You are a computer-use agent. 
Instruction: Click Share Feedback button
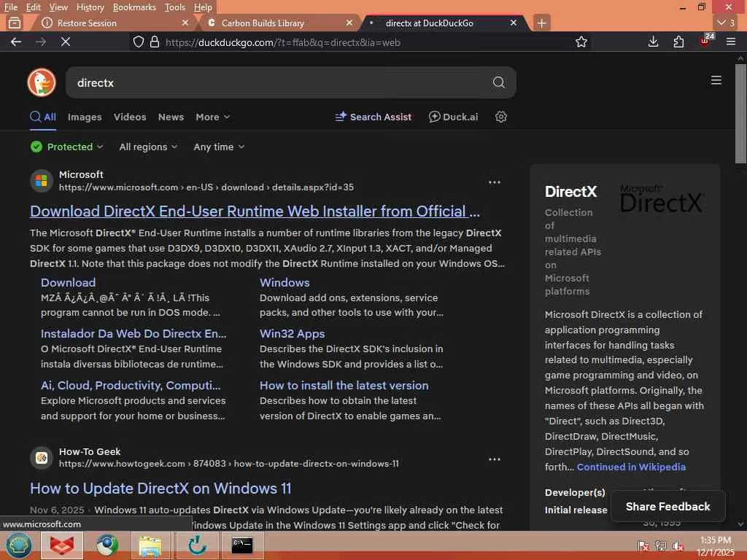click(x=667, y=506)
